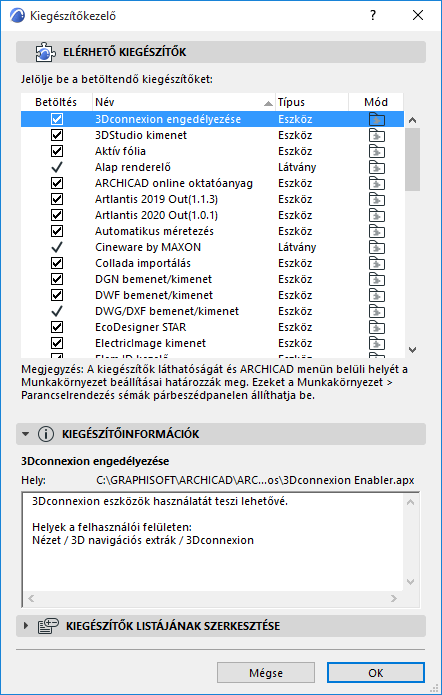Click add-on list scrollbar up arrow

(x=412, y=120)
